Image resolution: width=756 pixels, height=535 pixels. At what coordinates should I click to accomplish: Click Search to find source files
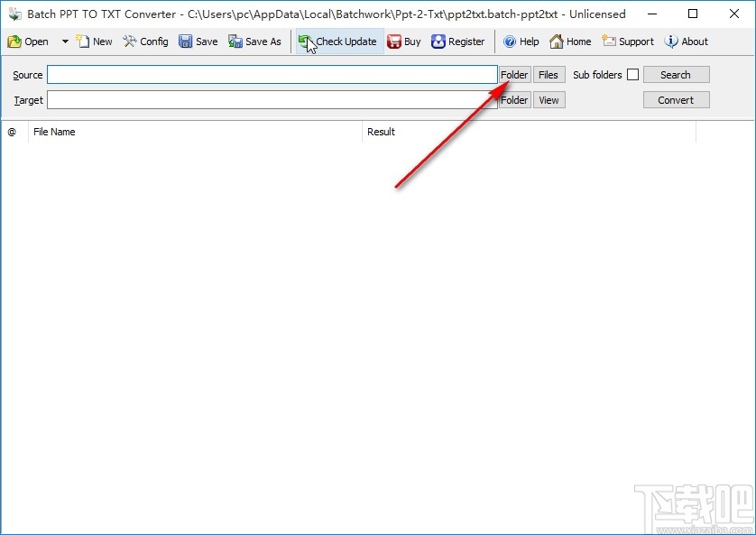point(676,74)
